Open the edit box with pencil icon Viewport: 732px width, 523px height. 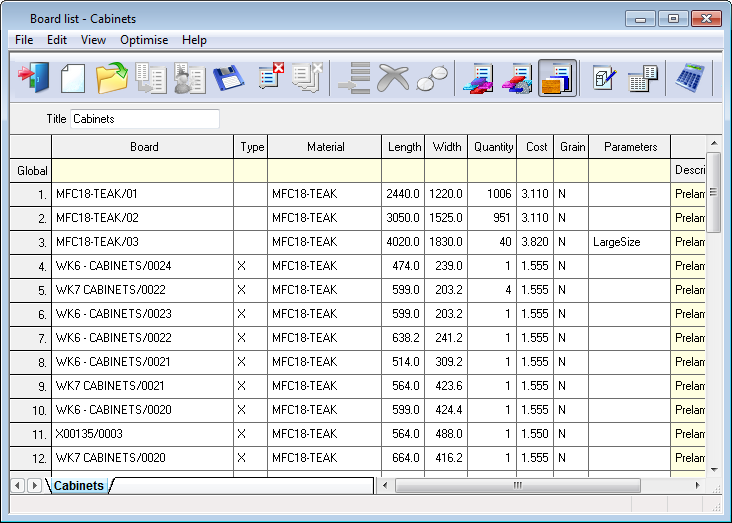tap(604, 78)
